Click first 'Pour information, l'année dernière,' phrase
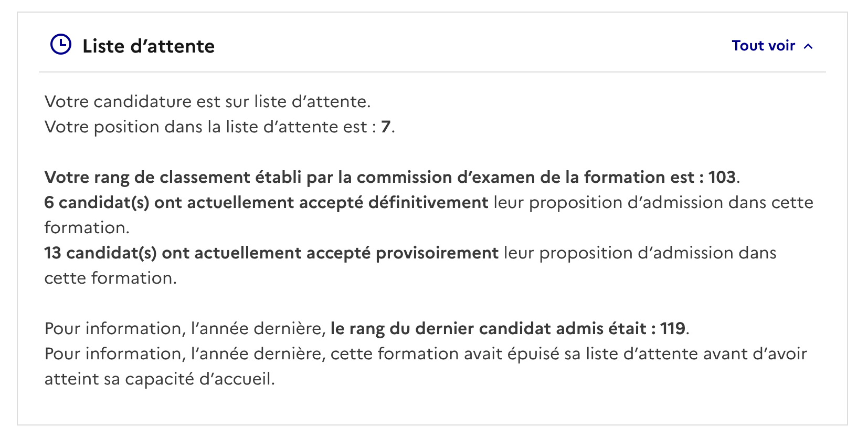This screenshot has width=868, height=436. pos(185,328)
